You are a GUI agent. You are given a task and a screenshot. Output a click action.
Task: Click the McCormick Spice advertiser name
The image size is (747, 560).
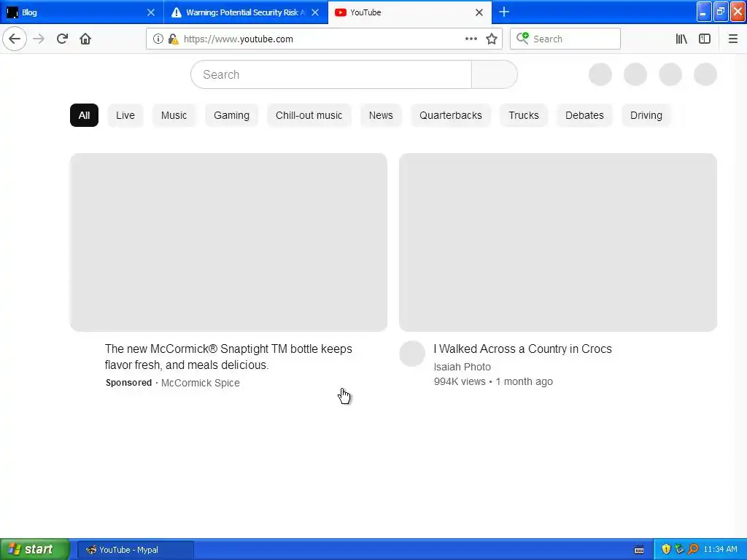point(200,383)
